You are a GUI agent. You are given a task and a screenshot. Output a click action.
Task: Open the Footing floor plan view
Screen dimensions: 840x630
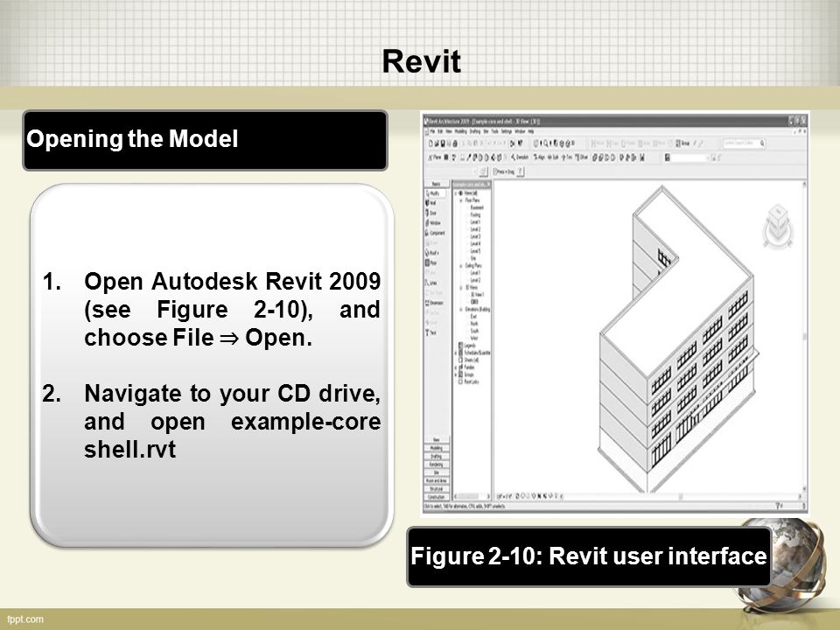(x=475, y=215)
